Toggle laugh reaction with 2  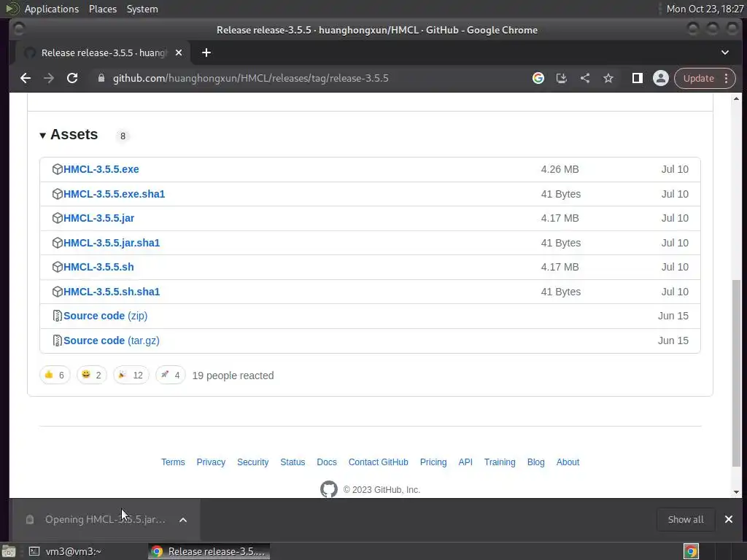91,376
